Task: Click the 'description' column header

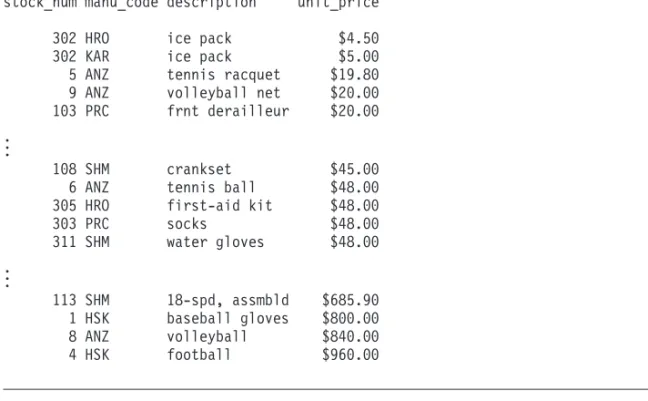Action: [x=212, y=4]
